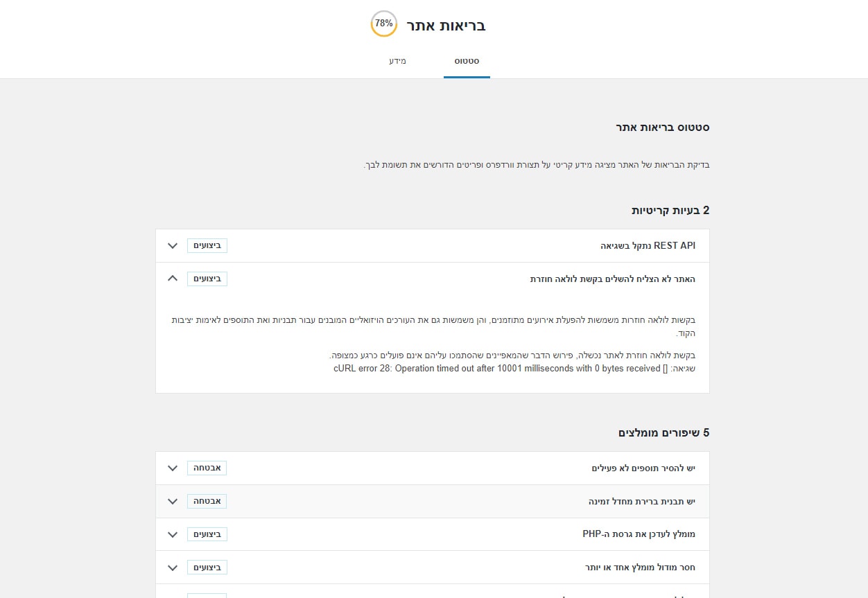Switch to the סטטוס tab
868x598 pixels.
click(467, 62)
